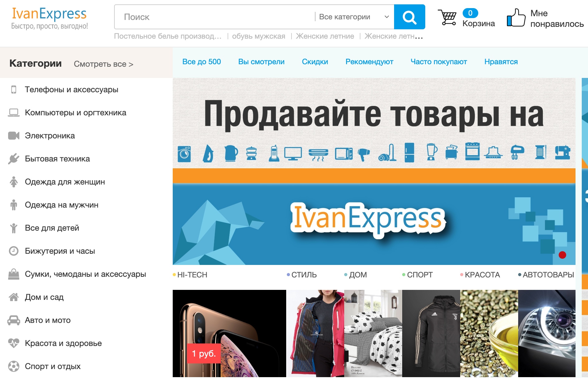This screenshot has width=588, height=384.
Task: Open the Вы смотрели tab
Action: tap(261, 62)
